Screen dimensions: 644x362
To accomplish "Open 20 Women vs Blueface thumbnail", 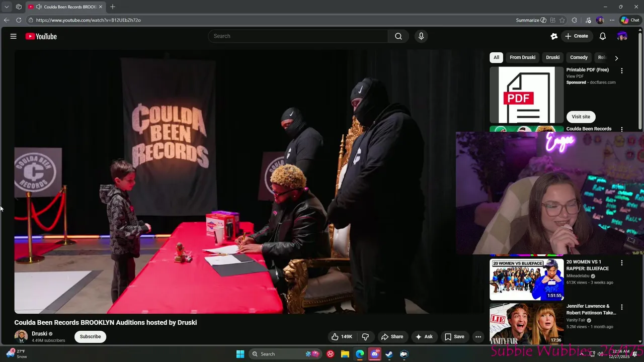I will 527,280.
